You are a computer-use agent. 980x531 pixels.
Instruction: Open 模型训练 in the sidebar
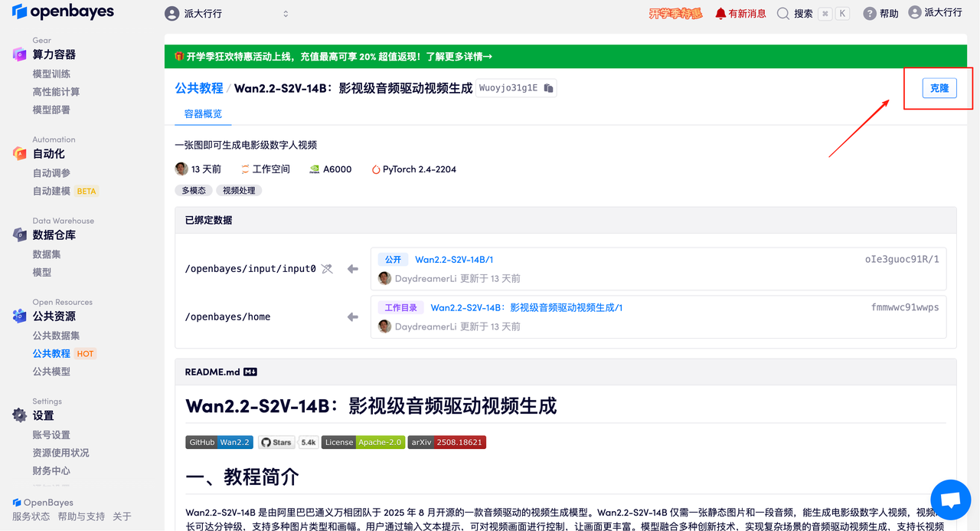[51, 74]
